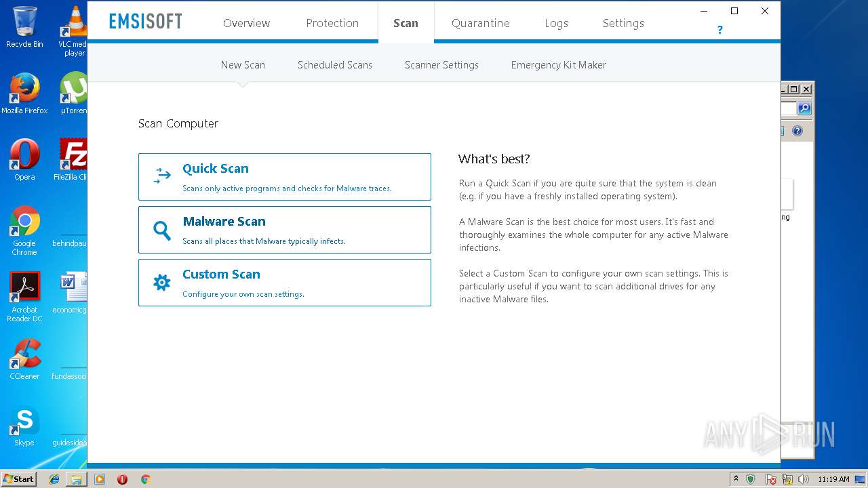Image resolution: width=868 pixels, height=488 pixels.
Task: Switch to the Protection tab
Action: pyautogui.click(x=332, y=23)
